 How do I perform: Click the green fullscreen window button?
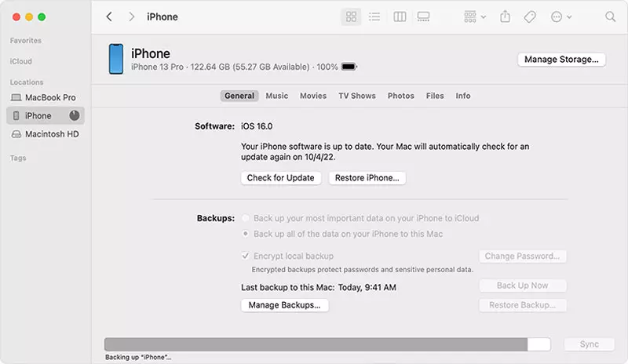(x=42, y=16)
